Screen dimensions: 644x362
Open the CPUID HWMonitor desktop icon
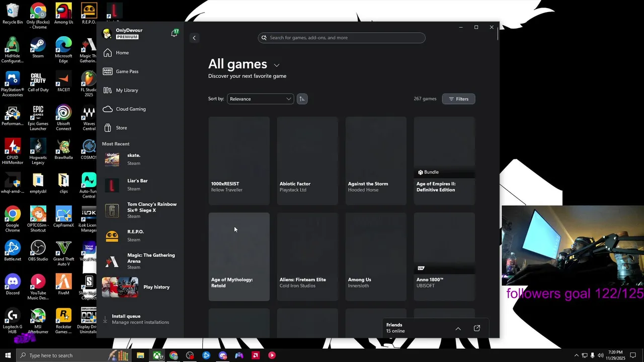pyautogui.click(x=13, y=152)
